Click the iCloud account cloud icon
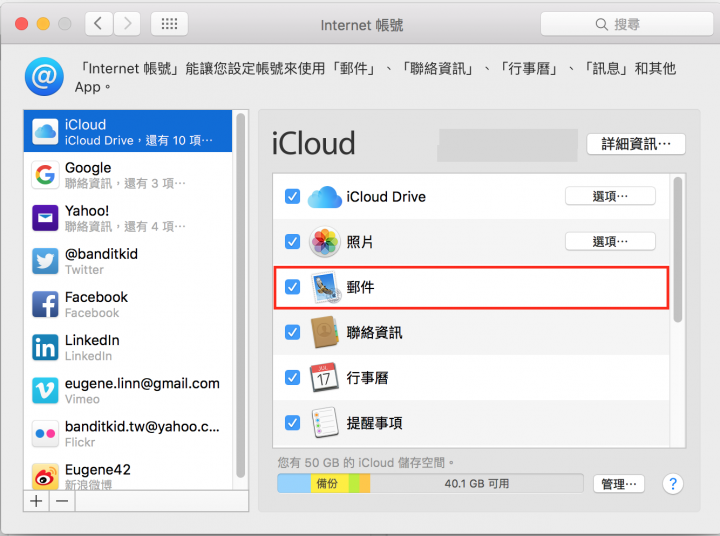 [45, 131]
